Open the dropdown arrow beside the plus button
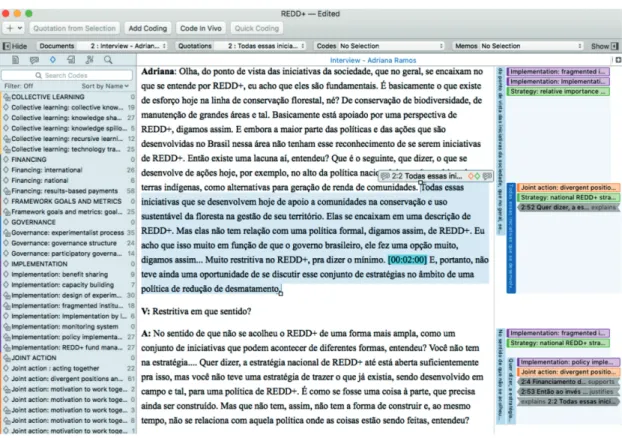622x438 pixels. (x=19, y=28)
